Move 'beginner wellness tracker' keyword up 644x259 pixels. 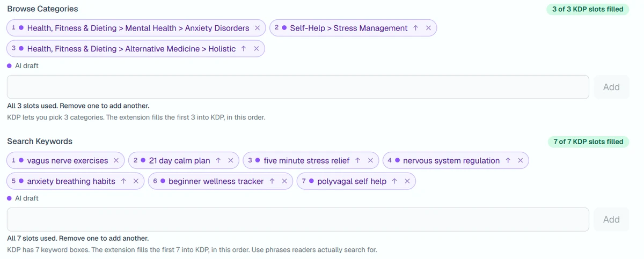272,181
